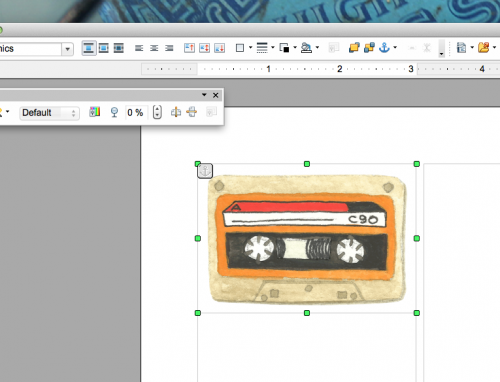Align the image right
This screenshot has height=382, width=500.
click(169, 48)
